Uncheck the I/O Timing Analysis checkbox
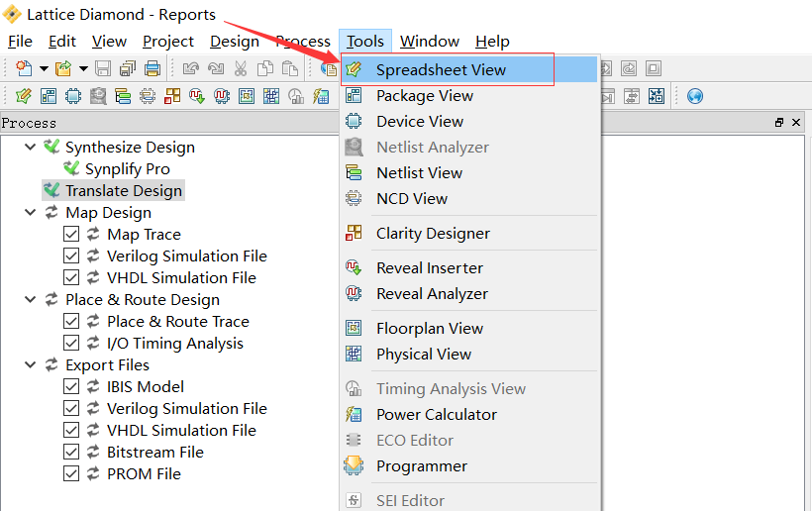The image size is (812, 511). coord(71,343)
